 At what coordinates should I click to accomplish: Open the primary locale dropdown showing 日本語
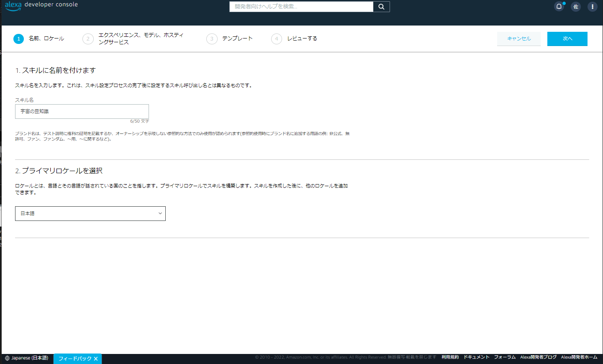pyautogui.click(x=90, y=213)
